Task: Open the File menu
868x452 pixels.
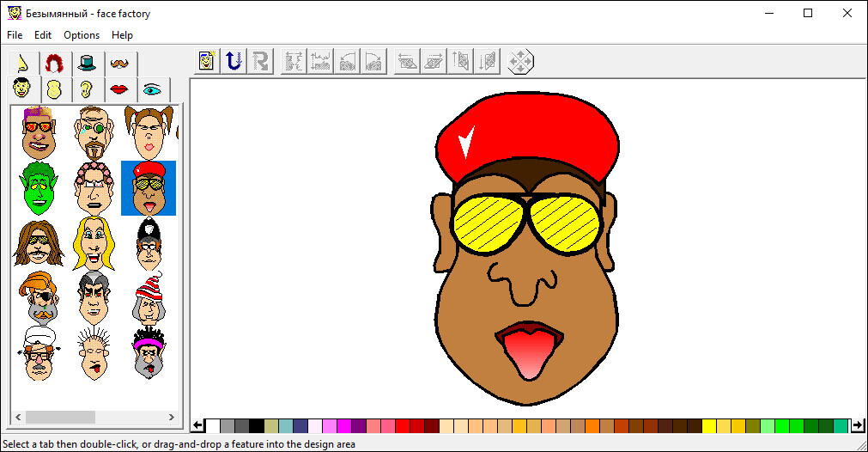Action: pyautogui.click(x=15, y=35)
